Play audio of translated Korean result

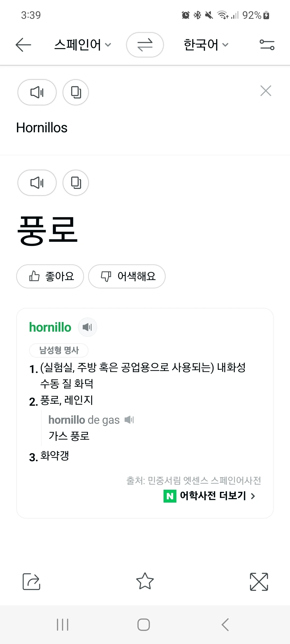tap(37, 183)
